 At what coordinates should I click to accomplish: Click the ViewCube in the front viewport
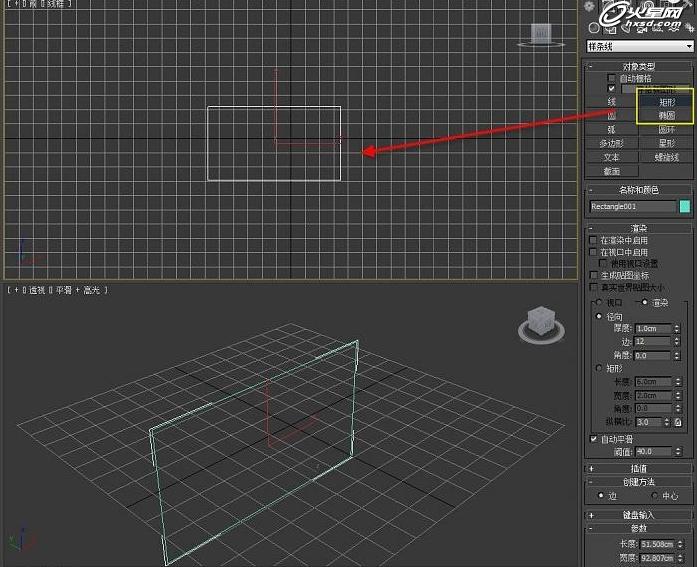click(541, 36)
